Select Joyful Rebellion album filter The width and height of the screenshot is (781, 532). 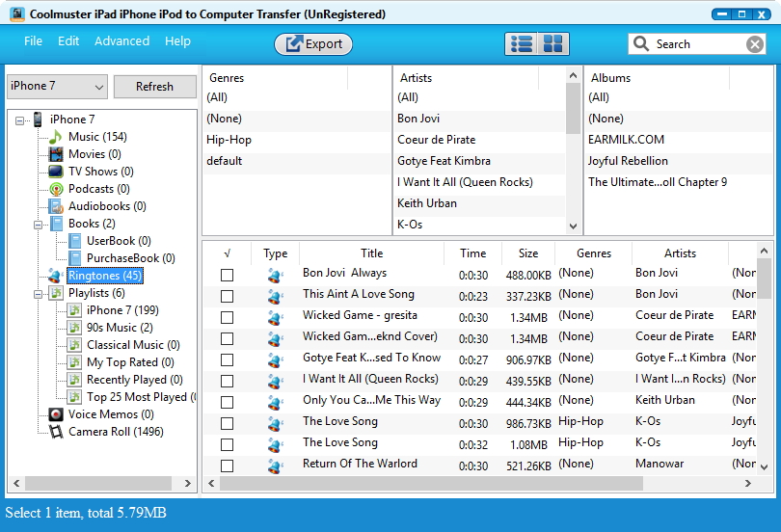coord(680,161)
